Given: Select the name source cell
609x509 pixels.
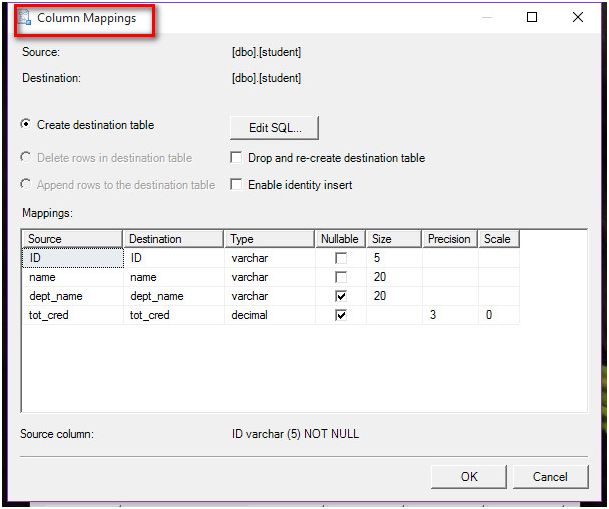Looking at the screenshot, I should 73,277.
